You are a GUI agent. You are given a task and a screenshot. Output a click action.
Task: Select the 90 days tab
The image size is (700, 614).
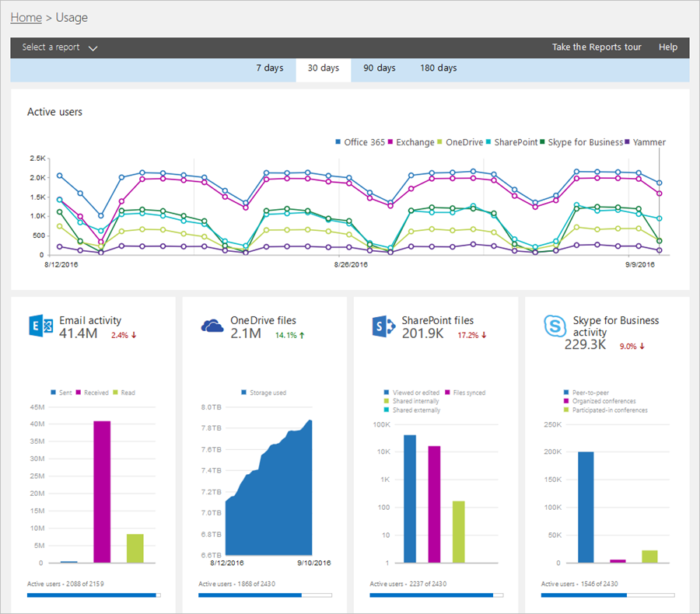[379, 68]
